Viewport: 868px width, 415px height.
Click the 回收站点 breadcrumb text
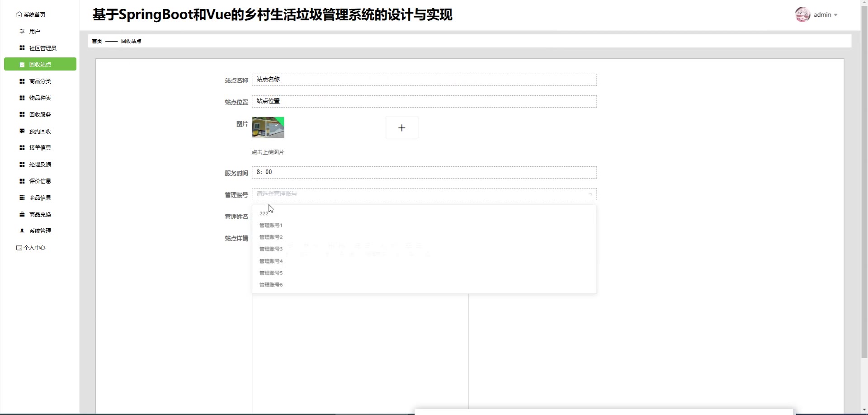click(x=131, y=41)
